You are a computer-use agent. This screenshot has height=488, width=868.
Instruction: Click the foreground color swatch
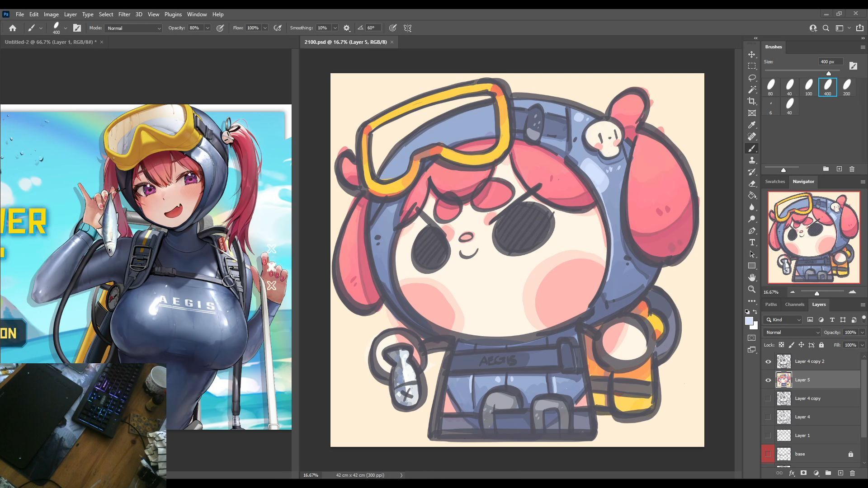[x=749, y=321]
